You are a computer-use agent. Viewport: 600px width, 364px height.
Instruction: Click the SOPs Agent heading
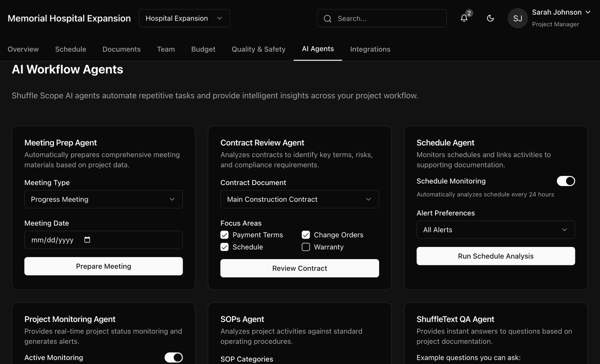point(242,319)
